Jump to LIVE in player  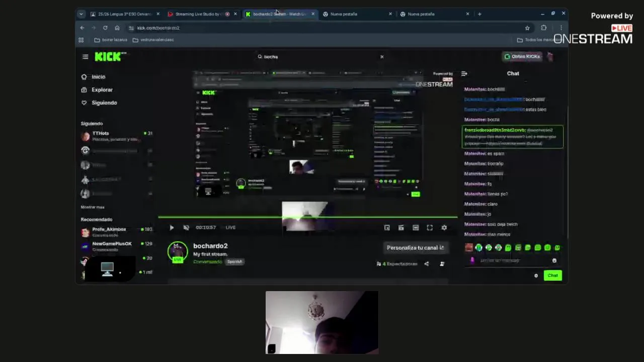pyautogui.click(x=230, y=228)
